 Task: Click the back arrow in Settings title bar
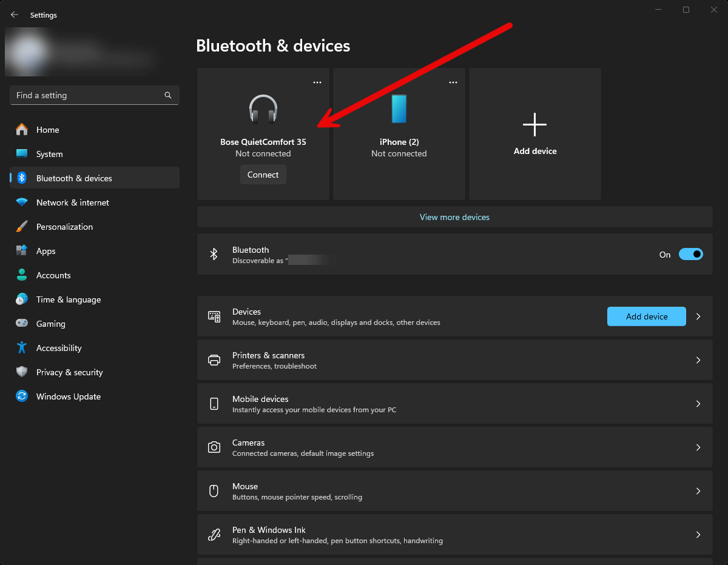pyautogui.click(x=15, y=15)
